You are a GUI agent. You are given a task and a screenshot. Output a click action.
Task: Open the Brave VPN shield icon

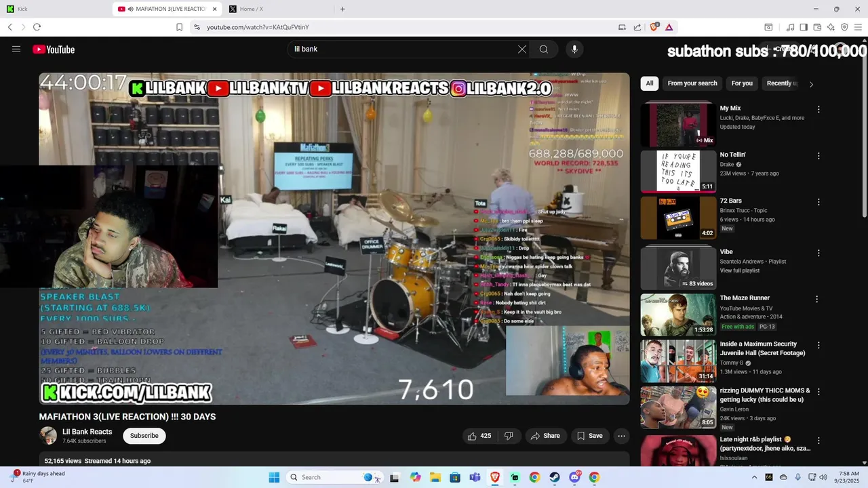pos(844,27)
